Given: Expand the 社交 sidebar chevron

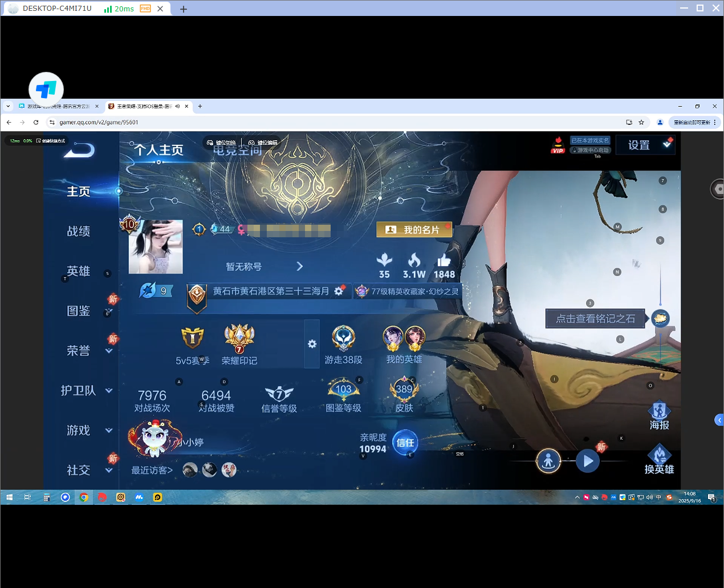Looking at the screenshot, I should tap(109, 471).
